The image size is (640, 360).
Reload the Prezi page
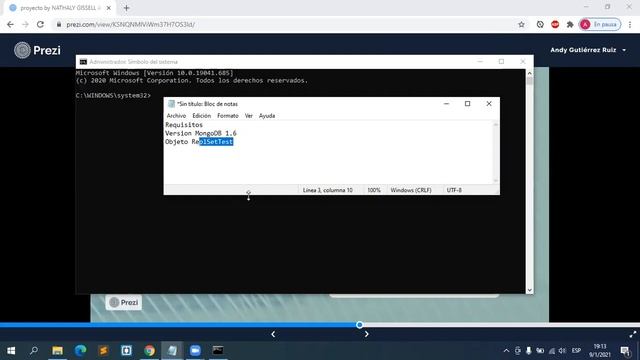tap(40, 24)
